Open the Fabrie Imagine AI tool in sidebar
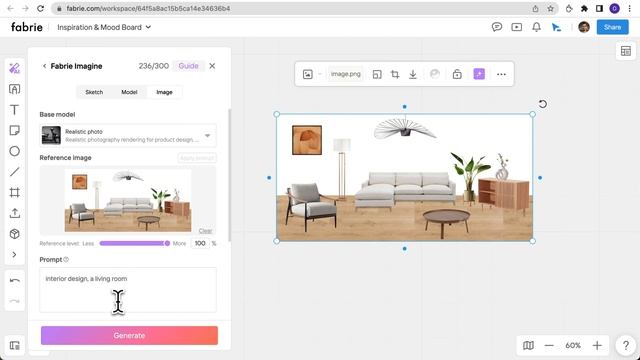This screenshot has height=360, width=640. (14, 68)
